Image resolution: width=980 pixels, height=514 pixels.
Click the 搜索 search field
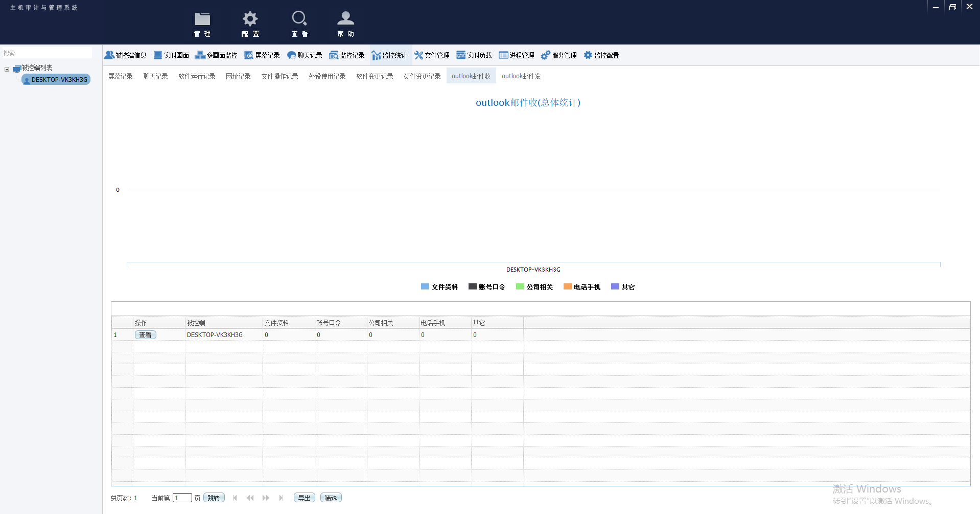point(46,53)
